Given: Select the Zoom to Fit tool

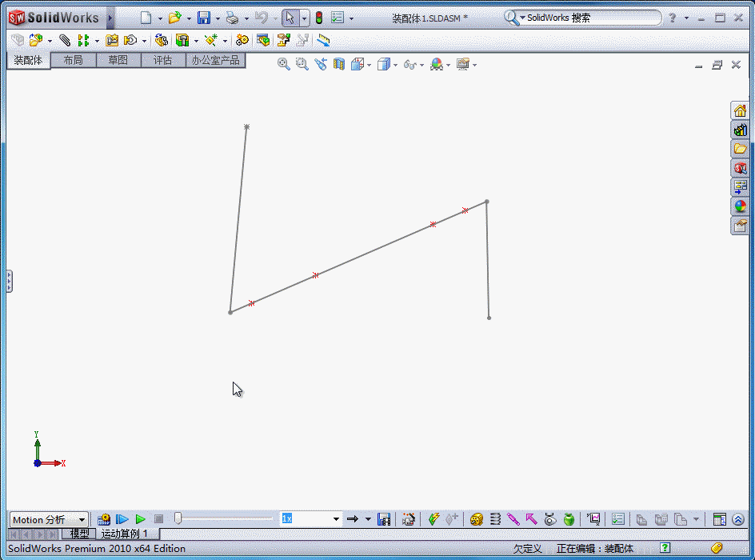Looking at the screenshot, I should tap(283, 64).
